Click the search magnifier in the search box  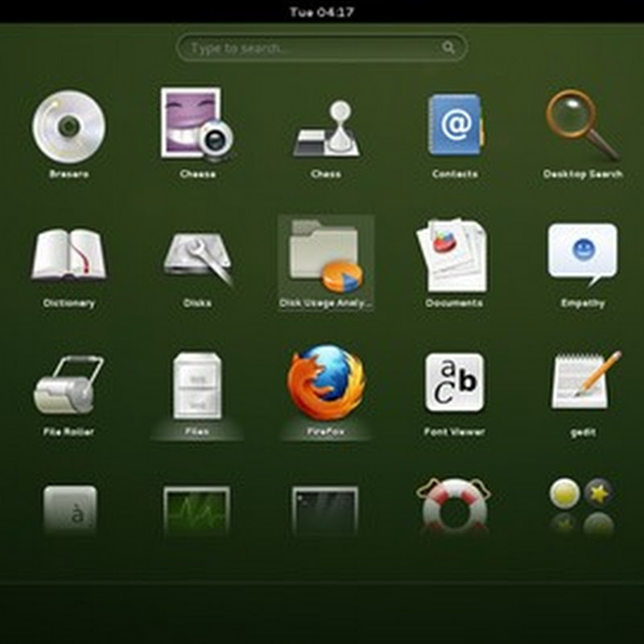coord(448,47)
